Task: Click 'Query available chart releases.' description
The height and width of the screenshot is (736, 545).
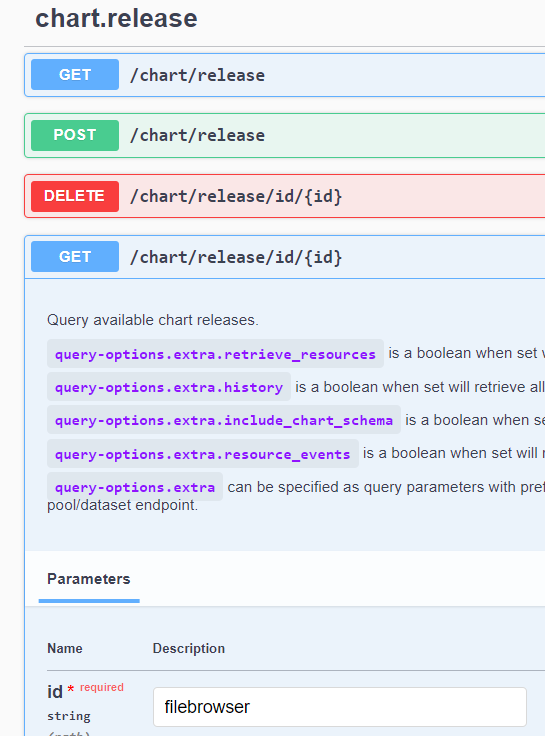Action: [153, 320]
